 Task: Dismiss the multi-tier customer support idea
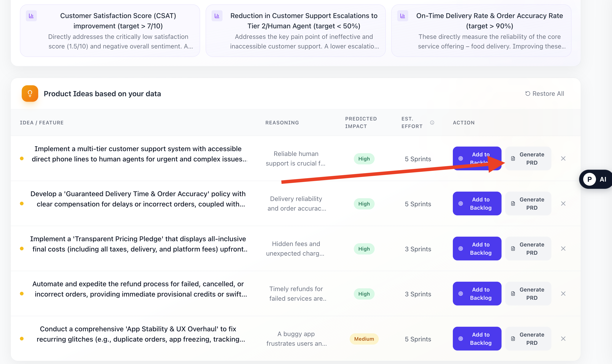click(563, 159)
